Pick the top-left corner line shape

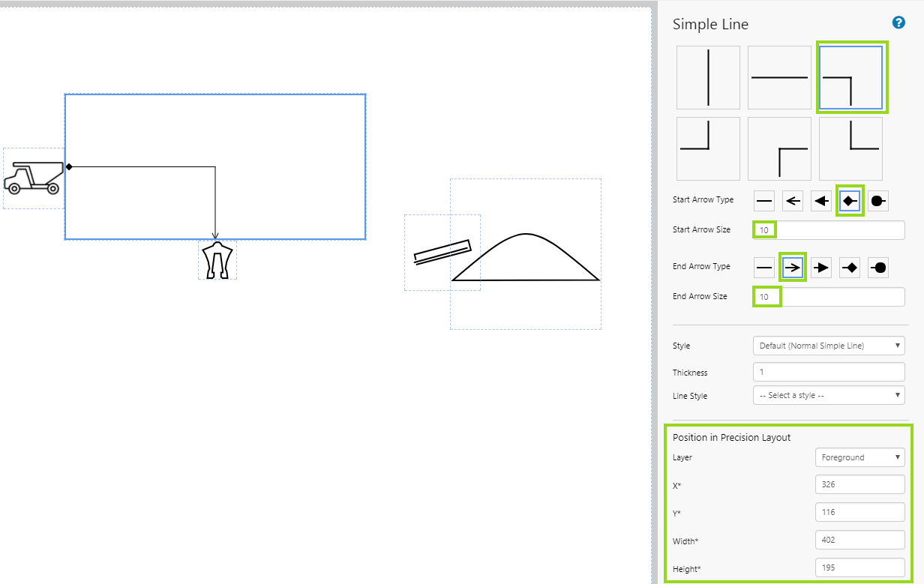pyautogui.click(x=779, y=148)
